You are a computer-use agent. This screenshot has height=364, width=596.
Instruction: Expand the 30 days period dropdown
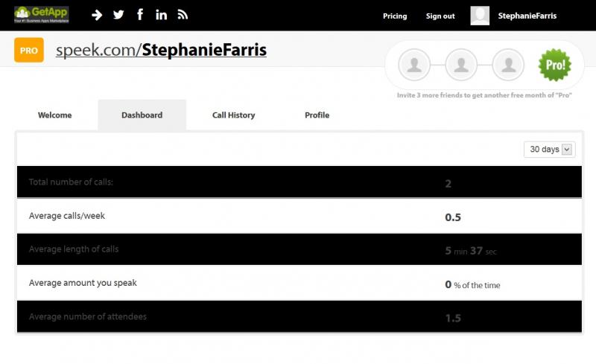tap(549, 150)
